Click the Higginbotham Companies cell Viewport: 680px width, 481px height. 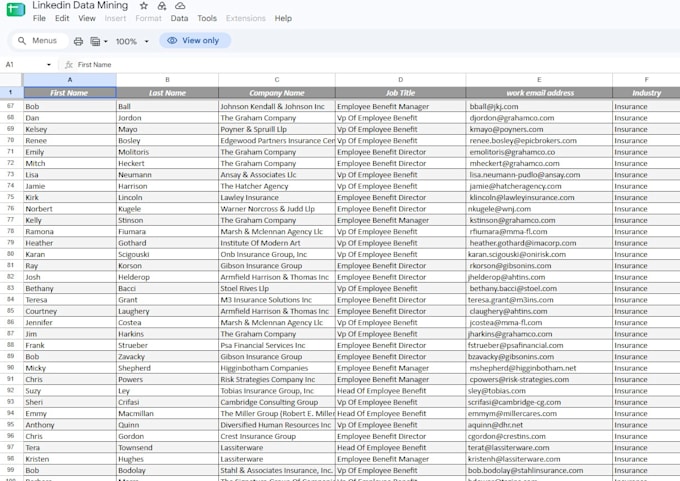click(277, 368)
